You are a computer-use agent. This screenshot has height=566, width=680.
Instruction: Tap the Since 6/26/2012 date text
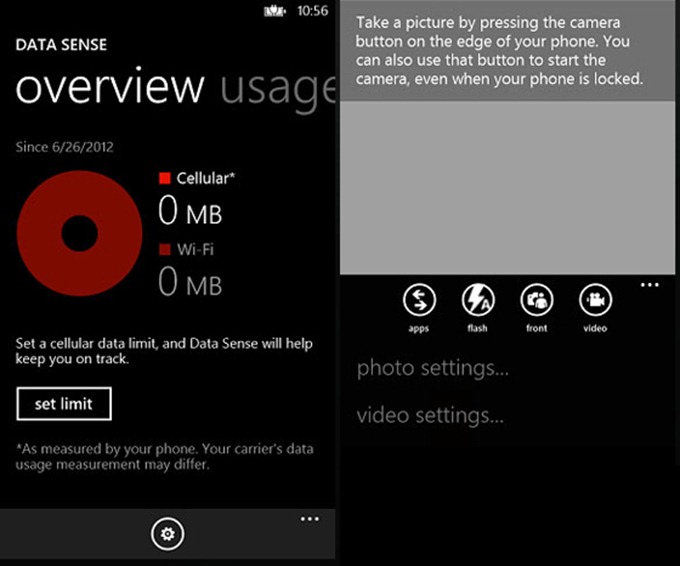tap(65, 147)
